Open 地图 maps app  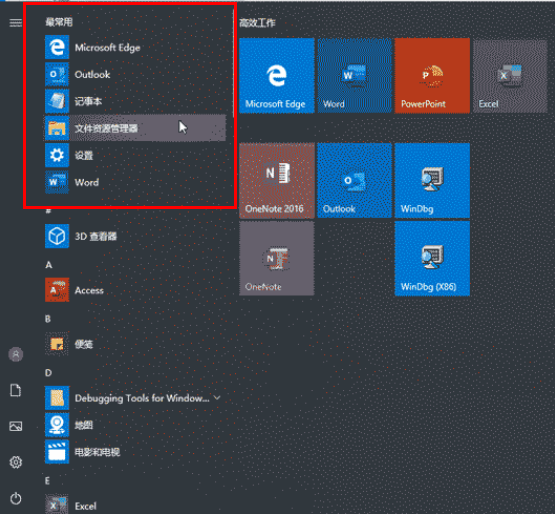click(x=135, y=425)
